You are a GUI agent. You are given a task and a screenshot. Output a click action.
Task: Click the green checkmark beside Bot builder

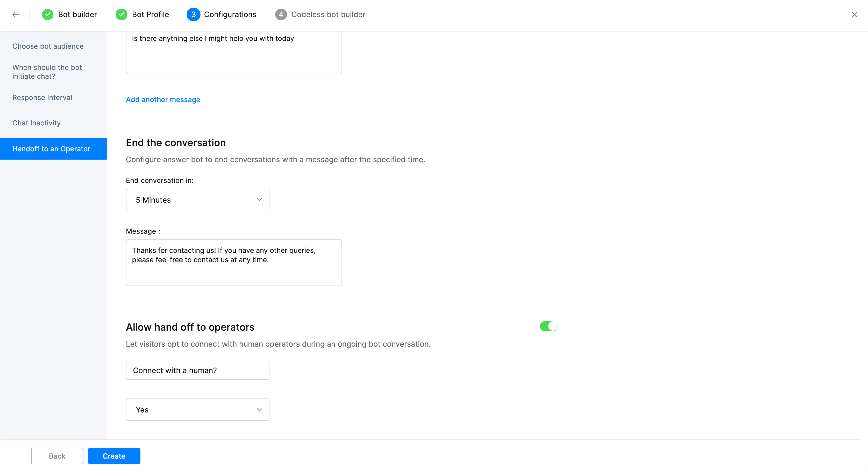47,15
